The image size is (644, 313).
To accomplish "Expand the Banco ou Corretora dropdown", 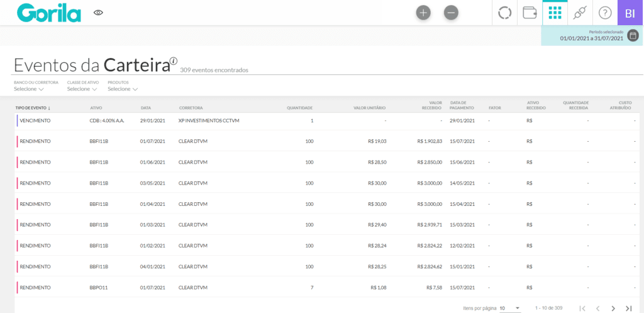I will coord(29,89).
